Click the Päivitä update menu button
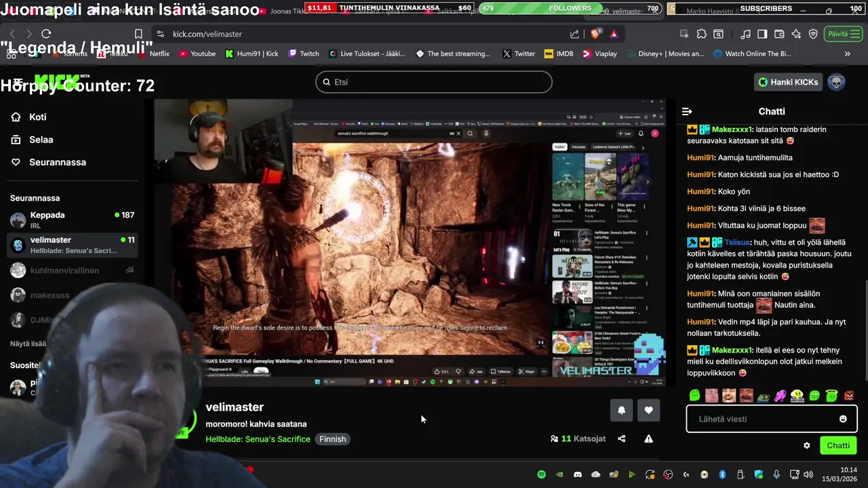The height and width of the screenshot is (488, 868). point(844,34)
